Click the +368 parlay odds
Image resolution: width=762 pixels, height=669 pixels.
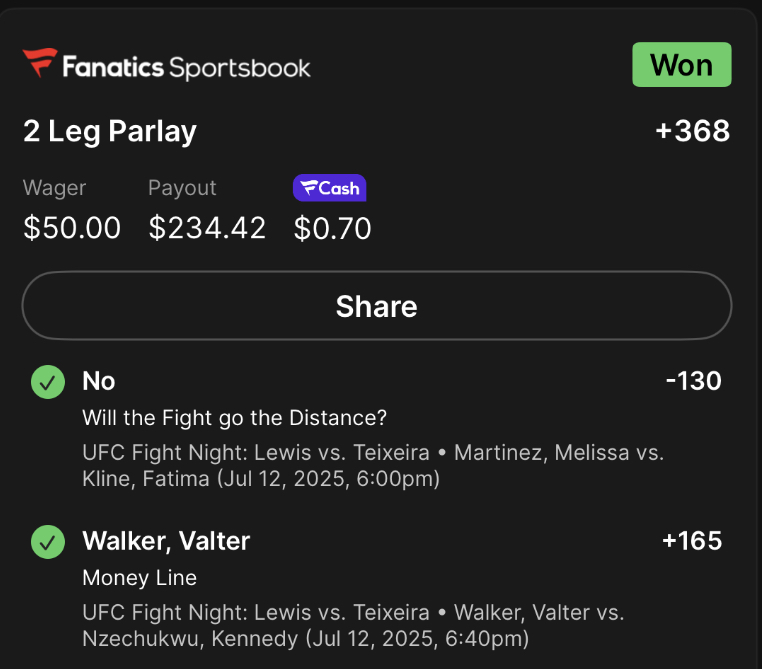[x=692, y=131]
